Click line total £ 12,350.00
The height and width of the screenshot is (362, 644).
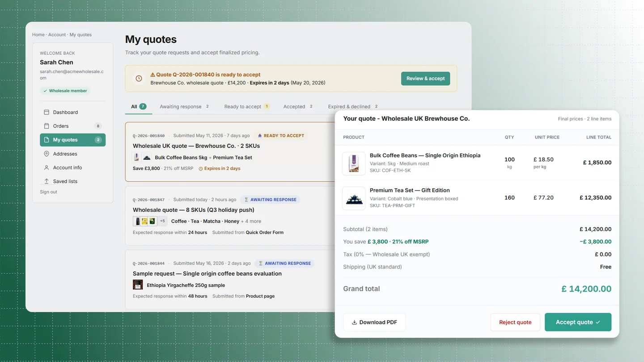595,198
